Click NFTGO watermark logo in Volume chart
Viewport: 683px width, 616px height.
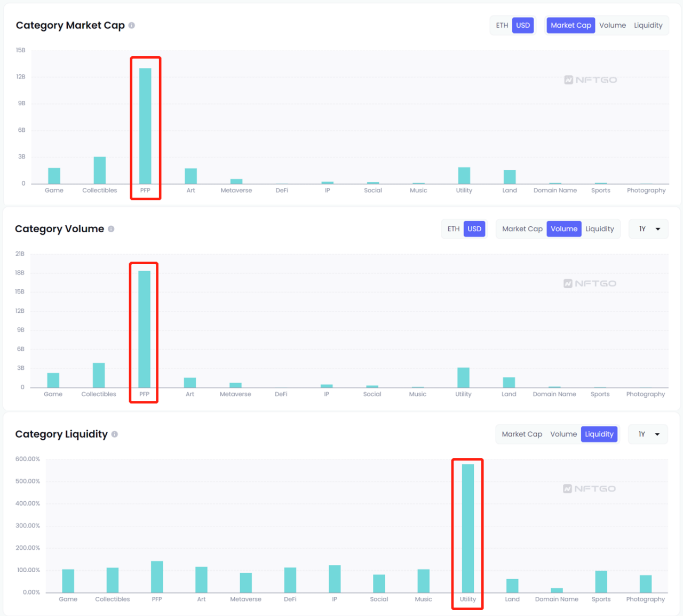590,283
